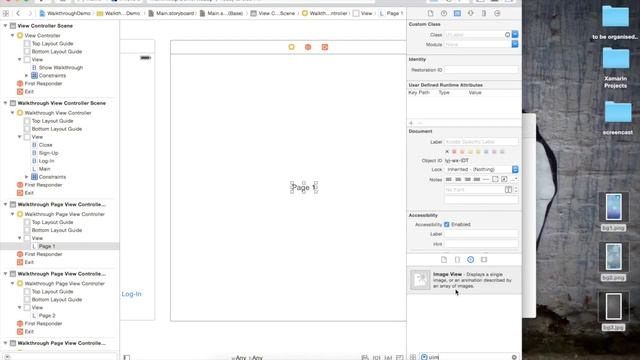This screenshot has width=640, height=360.
Task: Open the Quick Help inspector
Action: pos(444,13)
